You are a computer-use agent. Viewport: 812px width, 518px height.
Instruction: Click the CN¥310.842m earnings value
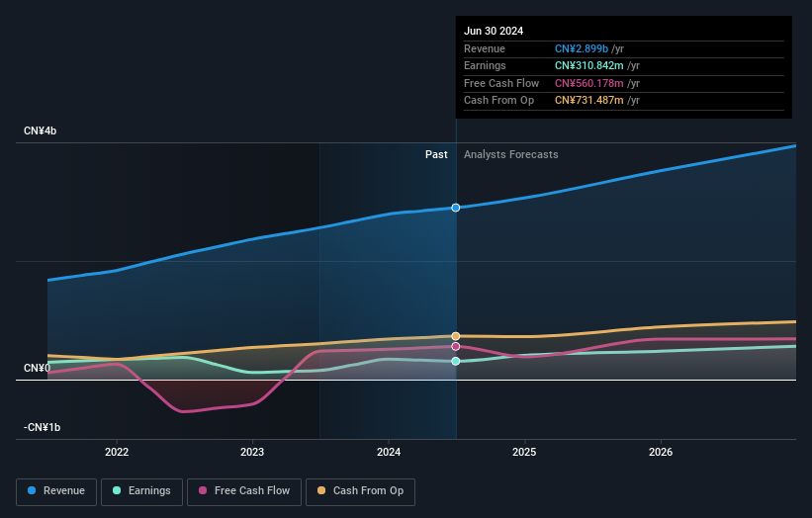point(588,65)
